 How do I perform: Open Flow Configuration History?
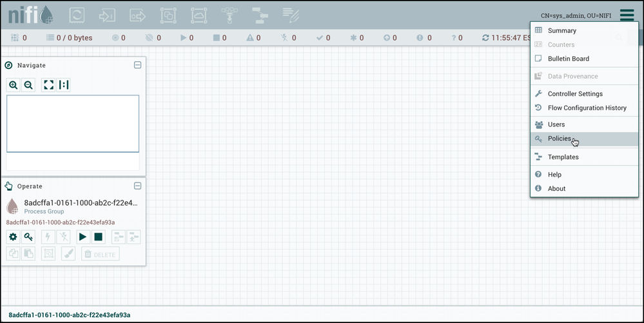(584, 108)
